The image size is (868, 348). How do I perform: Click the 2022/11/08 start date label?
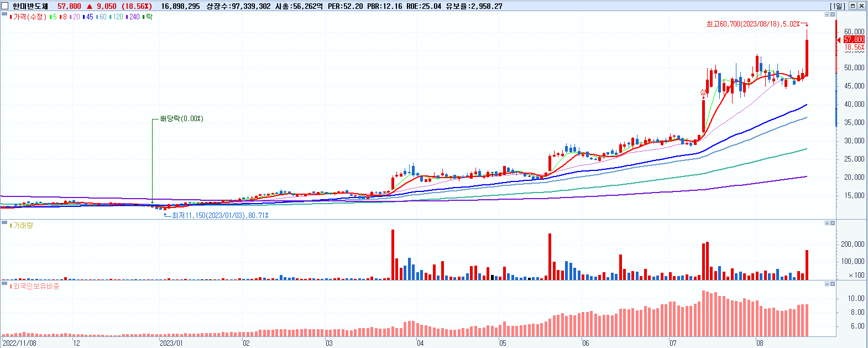19,343
